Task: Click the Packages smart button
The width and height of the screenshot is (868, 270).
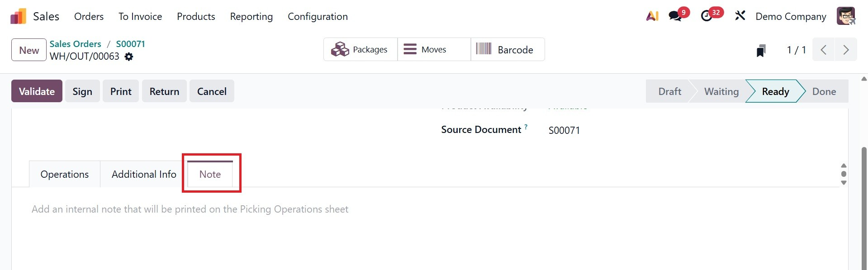Action: 360,49
